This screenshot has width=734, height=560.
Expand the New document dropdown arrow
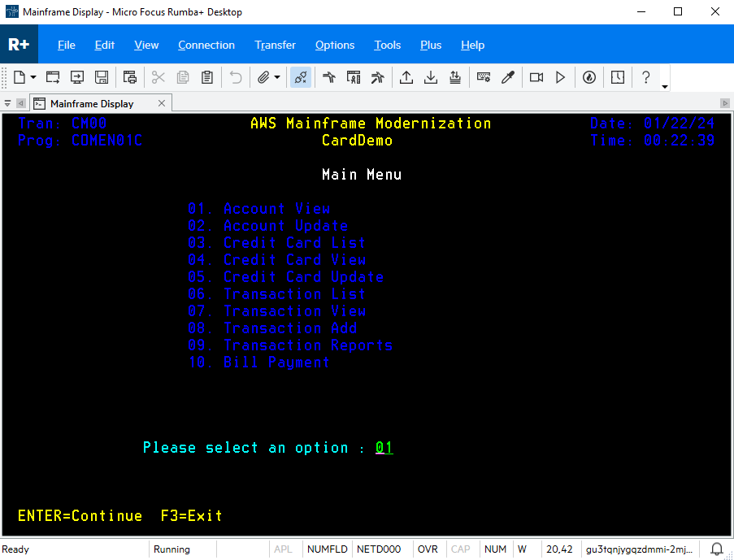[x=33, y=77]
